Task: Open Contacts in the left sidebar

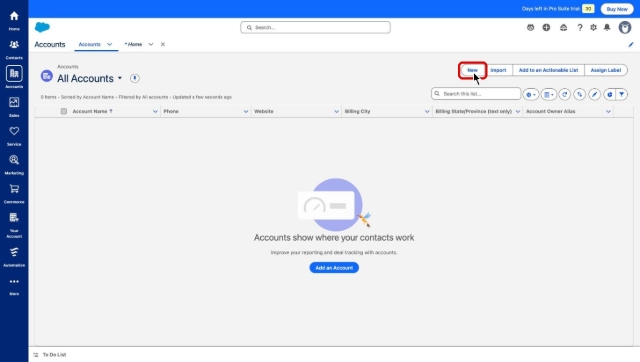Action: [14, 49]
